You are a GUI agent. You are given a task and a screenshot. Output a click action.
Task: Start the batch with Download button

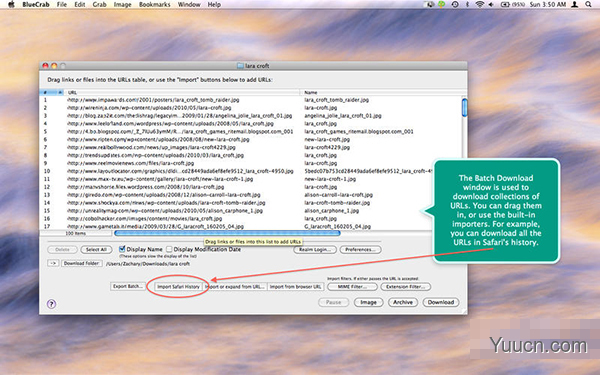[441, 302]
